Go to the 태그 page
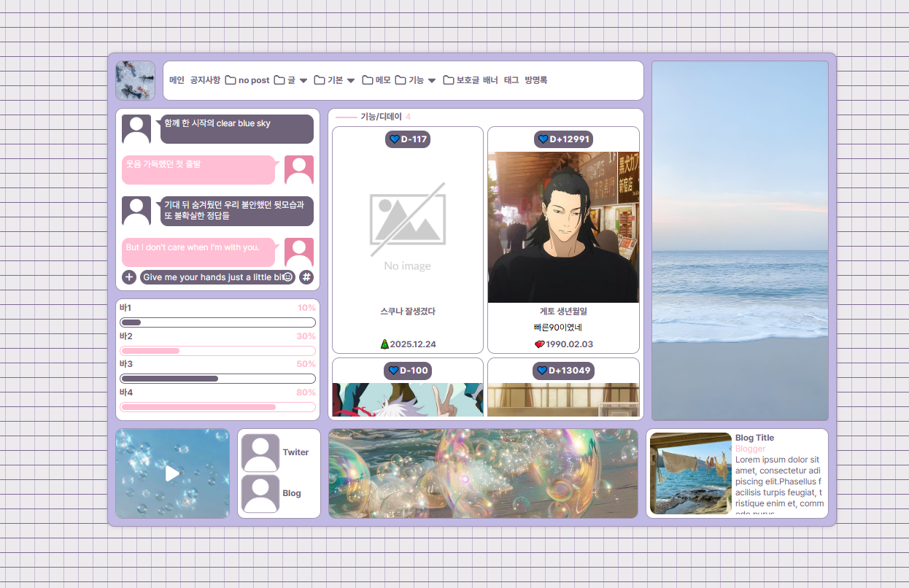Screen dimensions: 909x588 coord(511,80)
